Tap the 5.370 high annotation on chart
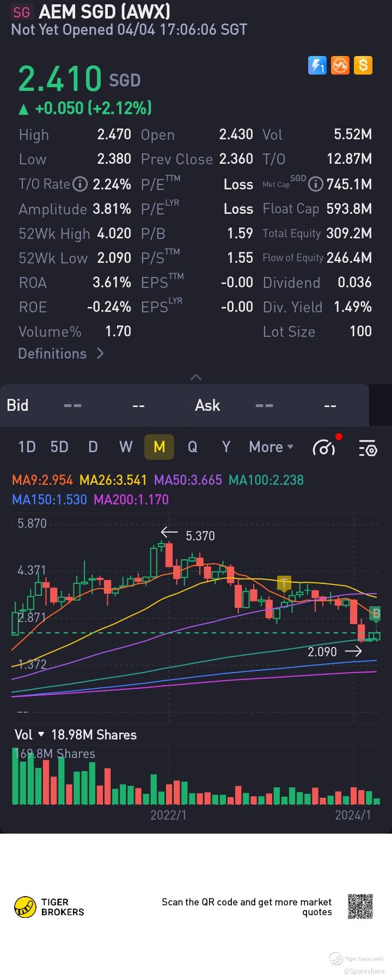Viewport: 392px width, 980px height. tap(200, 536)
